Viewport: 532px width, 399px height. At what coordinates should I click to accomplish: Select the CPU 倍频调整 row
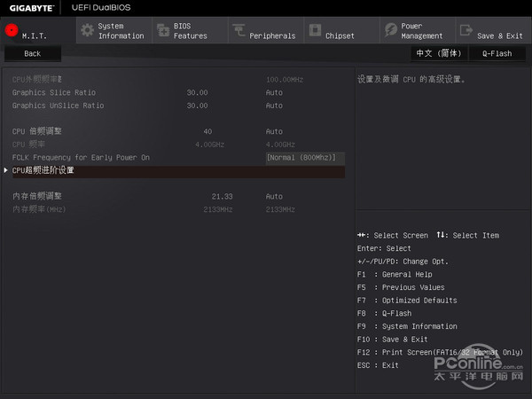point(178,131)
